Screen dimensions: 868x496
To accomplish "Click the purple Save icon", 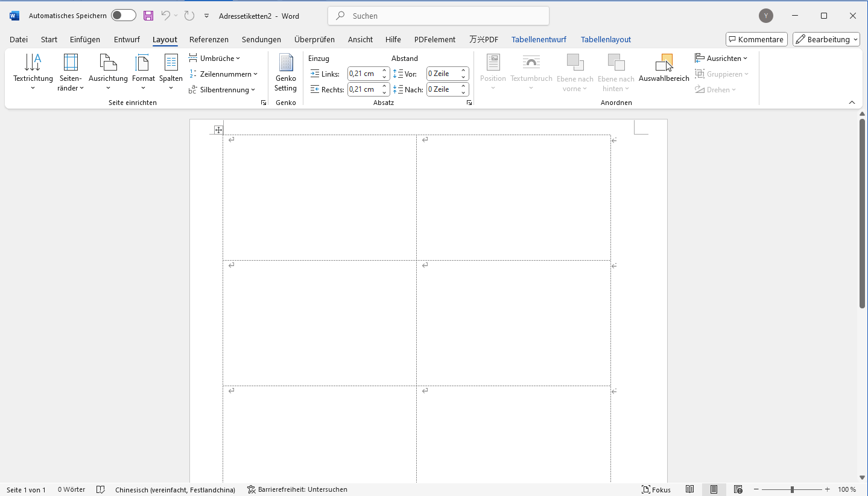I will 148,16.
